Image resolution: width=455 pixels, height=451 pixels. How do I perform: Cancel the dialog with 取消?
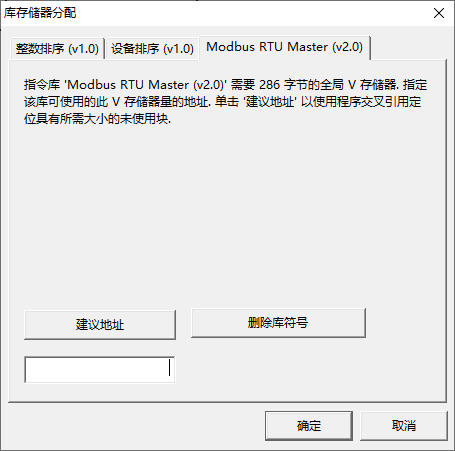404,426
